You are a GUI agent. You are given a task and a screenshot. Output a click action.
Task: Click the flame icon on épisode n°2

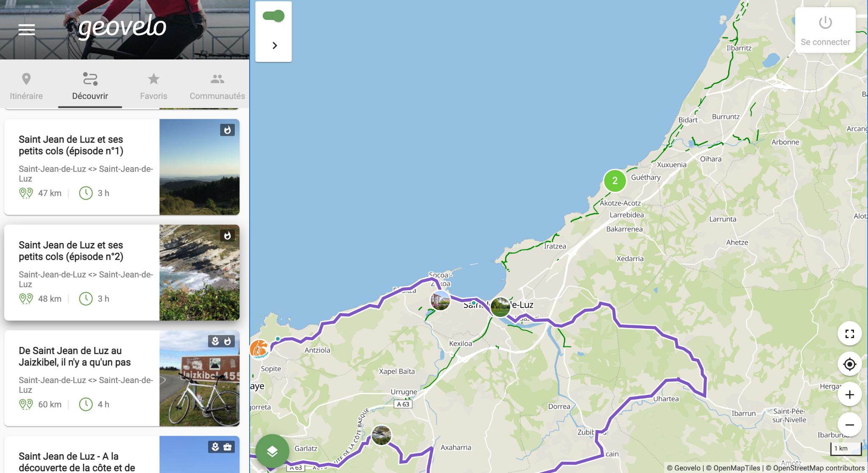[227, 235]
